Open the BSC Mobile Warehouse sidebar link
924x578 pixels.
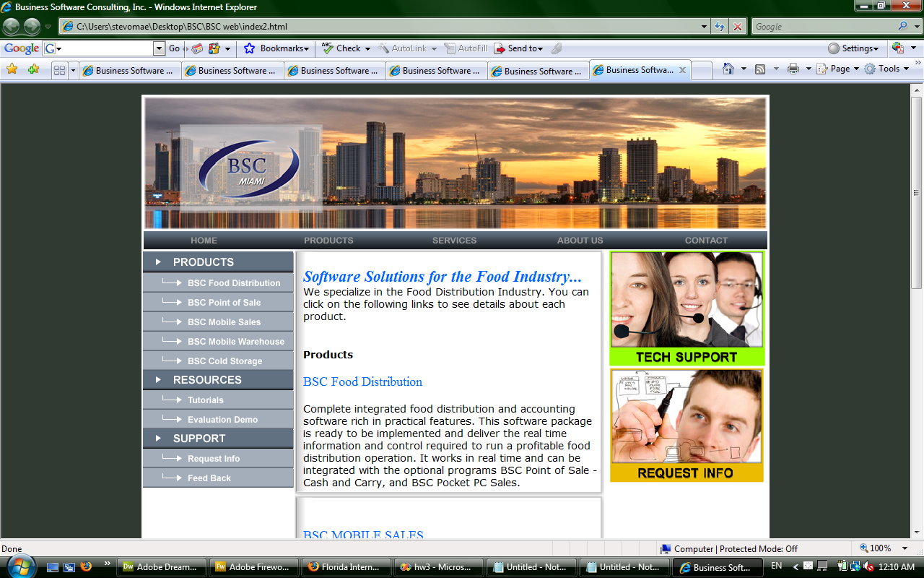218,341
